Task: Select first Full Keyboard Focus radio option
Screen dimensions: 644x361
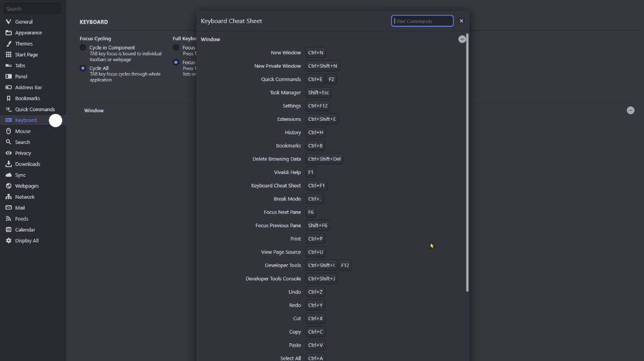Action: [175, 47]
